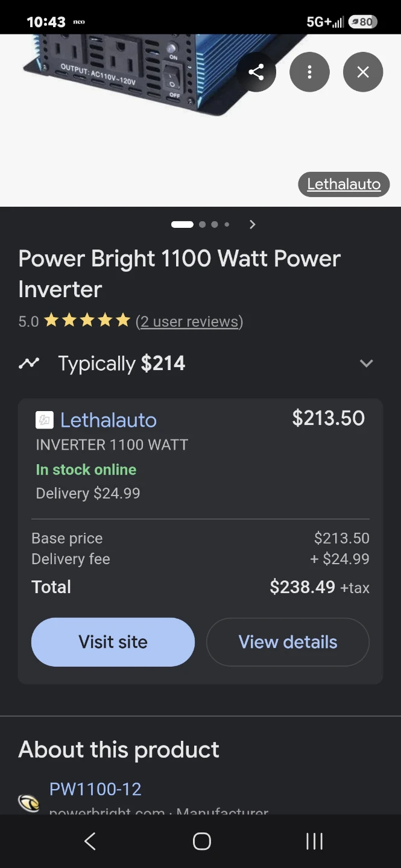Screen dimensions: 401x868
Task: Open the PW1100-12 manufacturer link
Action: pos(95,789)
